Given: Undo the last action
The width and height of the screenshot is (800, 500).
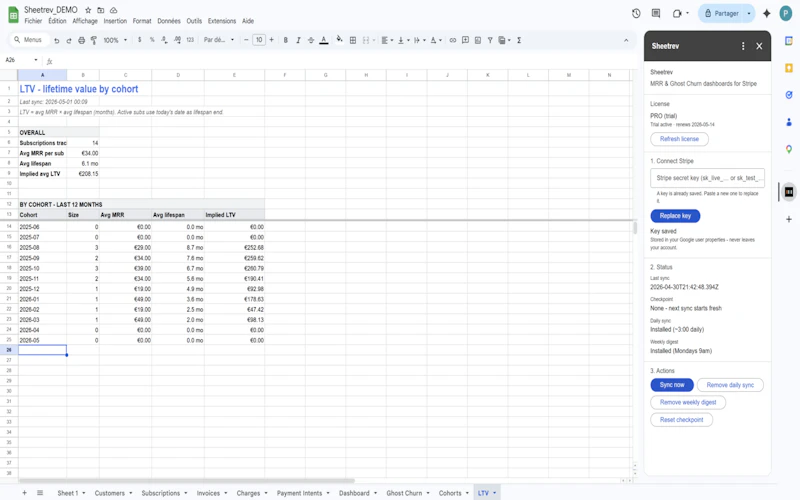Looking at the screenshot, I should coord(57,40).
